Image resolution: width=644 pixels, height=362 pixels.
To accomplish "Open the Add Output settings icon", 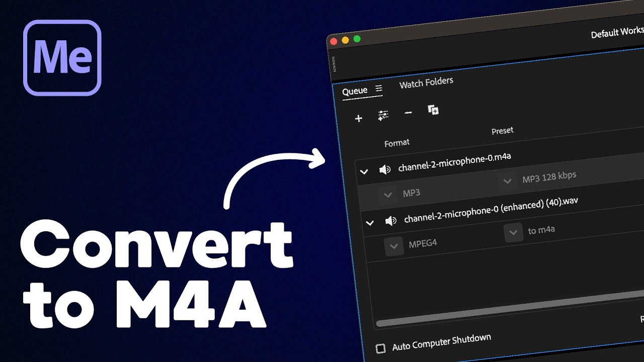I will coord(383,116).
